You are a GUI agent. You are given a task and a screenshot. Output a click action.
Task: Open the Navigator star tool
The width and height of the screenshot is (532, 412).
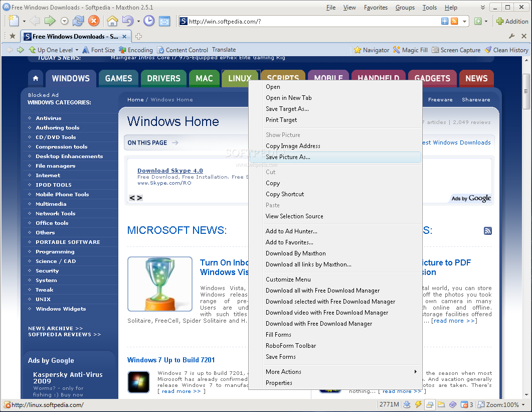pos(372,50)
